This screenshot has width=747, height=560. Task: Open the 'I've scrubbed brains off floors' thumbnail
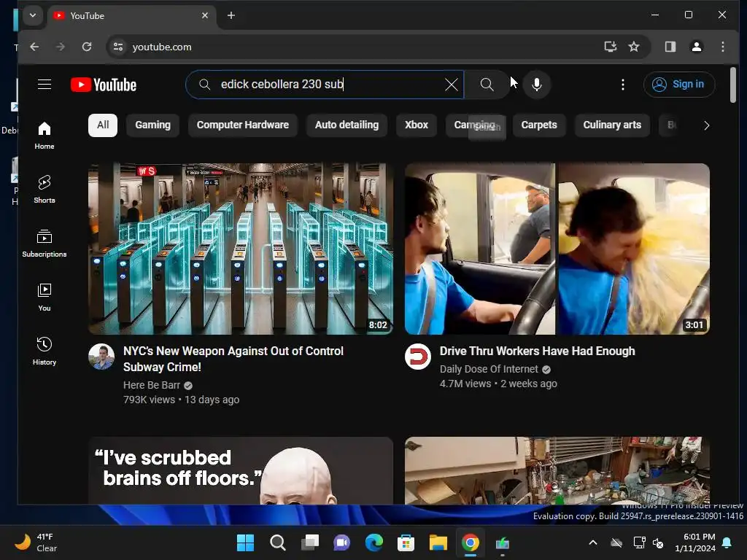pos(241,470)
